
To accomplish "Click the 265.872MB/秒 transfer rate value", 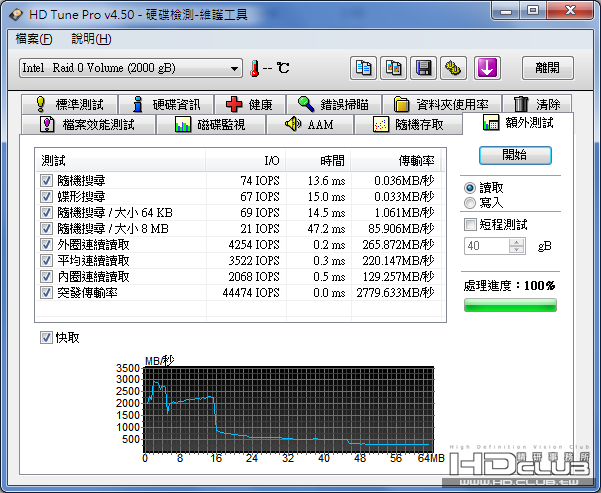I will (x=398, y=245).
